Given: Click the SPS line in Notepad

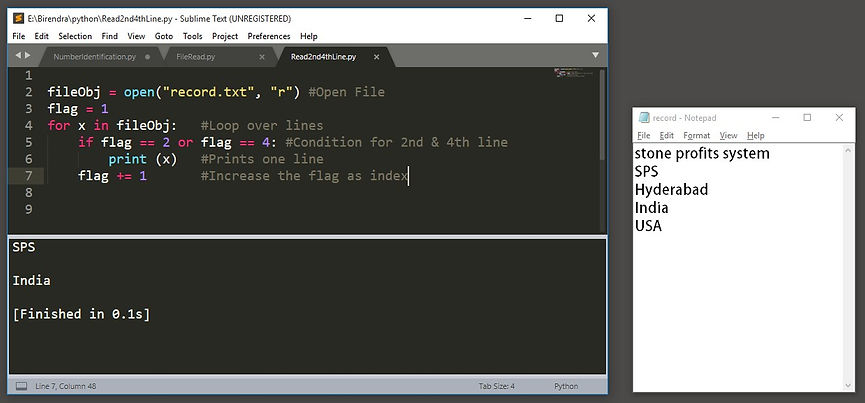Looking at the screenshot, I should click(647, 171).
